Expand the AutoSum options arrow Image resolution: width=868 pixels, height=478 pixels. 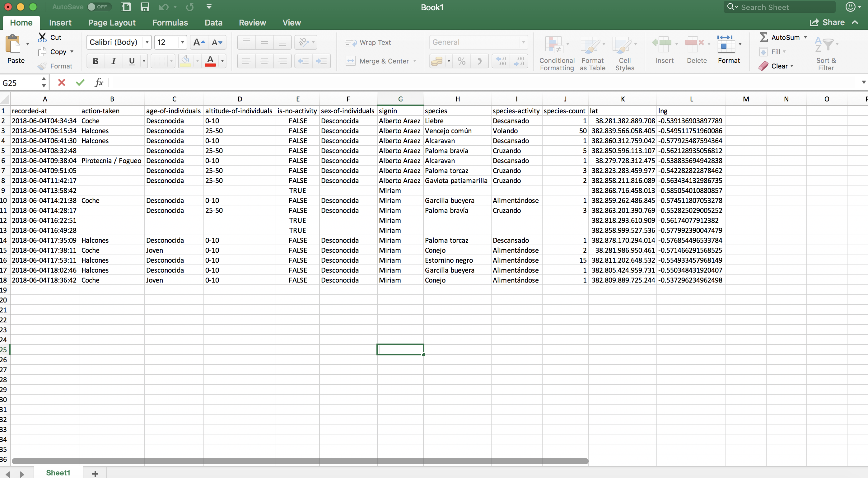pos(805,37)
